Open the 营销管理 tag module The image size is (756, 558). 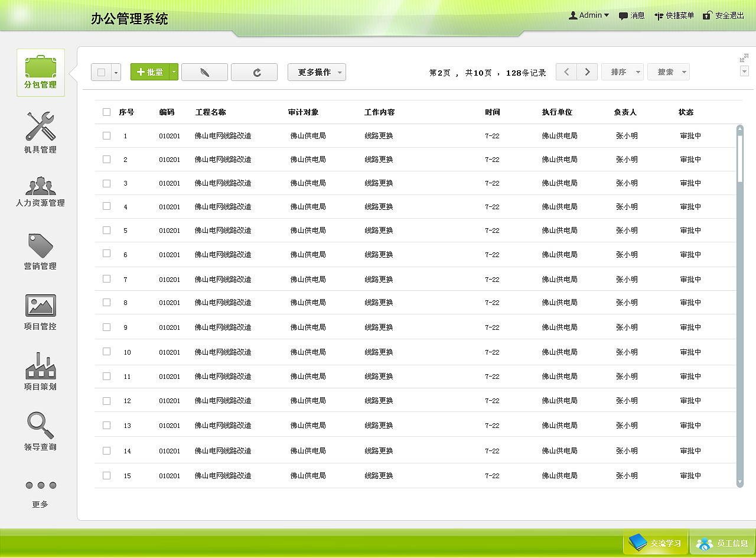click(x=40, y=251)
